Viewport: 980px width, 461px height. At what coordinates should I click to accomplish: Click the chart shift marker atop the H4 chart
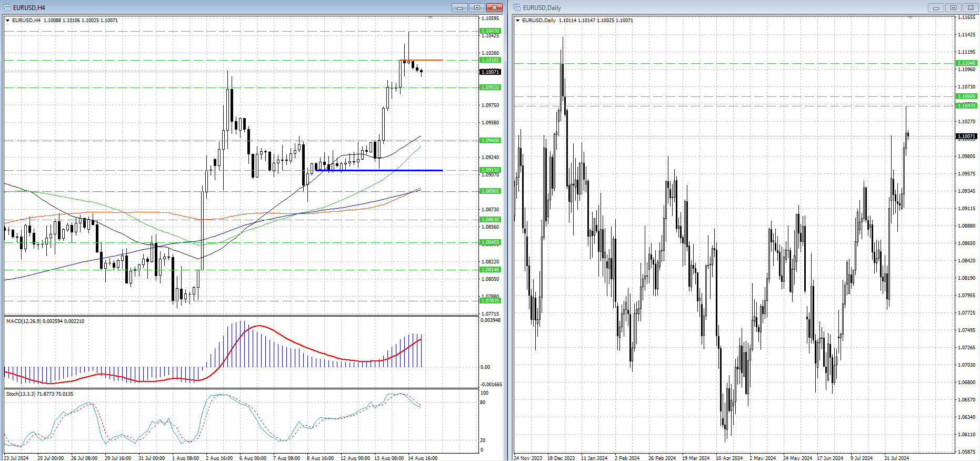pos(430,17)
